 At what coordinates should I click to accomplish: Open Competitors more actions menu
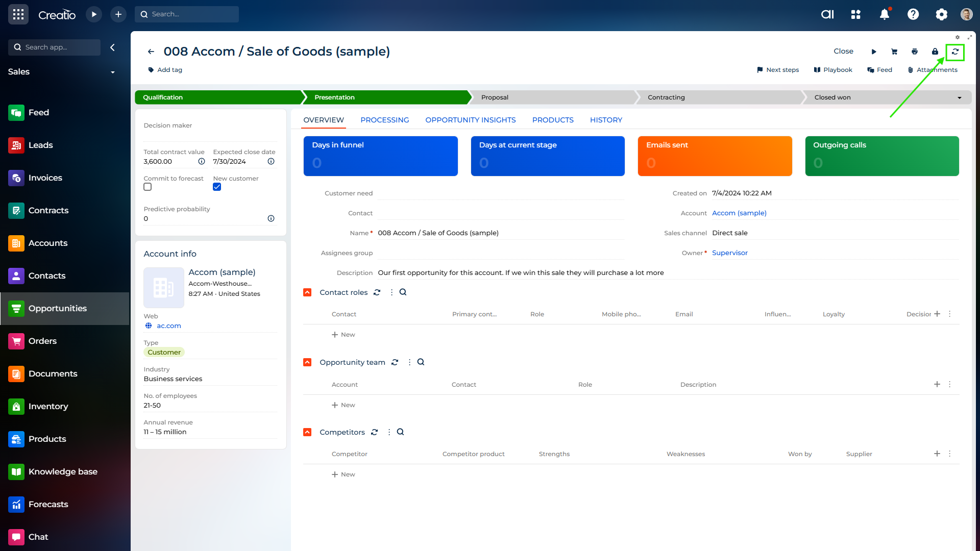point(389,432)
